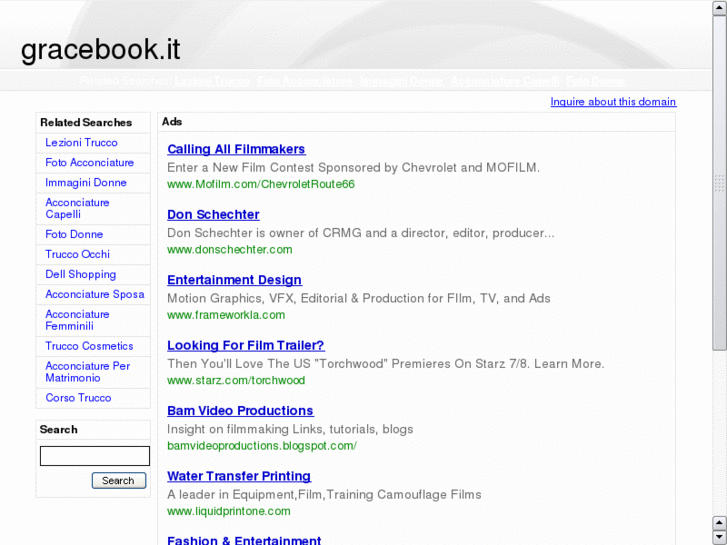The width and height of the screenshot is (727, 545).
Task: Click the scrollbar up arrow at top
Action: pyautogui.click(x=719, y=8)
